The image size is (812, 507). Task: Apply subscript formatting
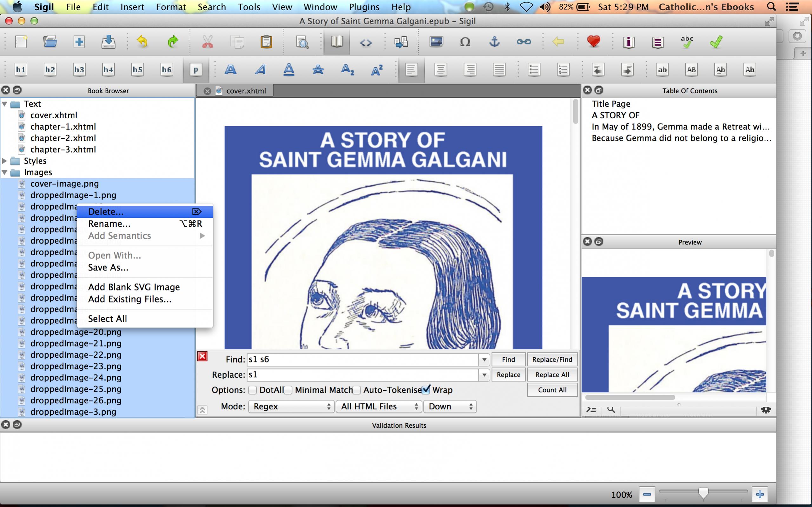pyautogui.click(x=347, y=70)
